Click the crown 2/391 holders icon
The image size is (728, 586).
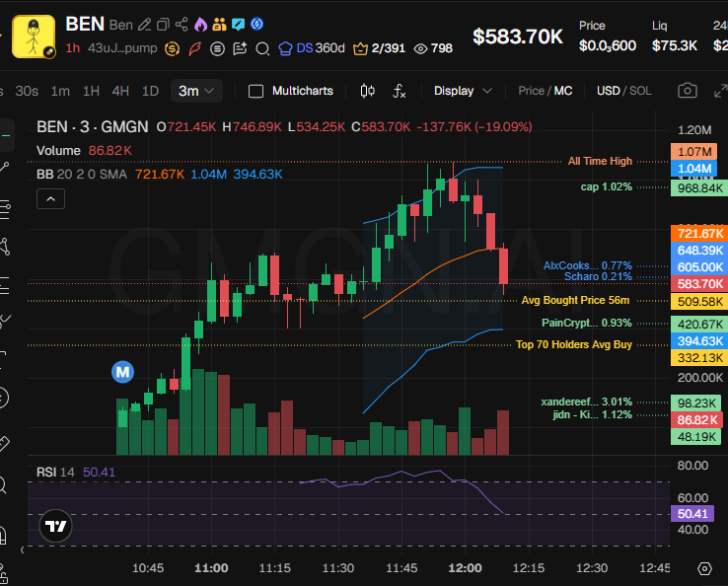coord(360,48)
